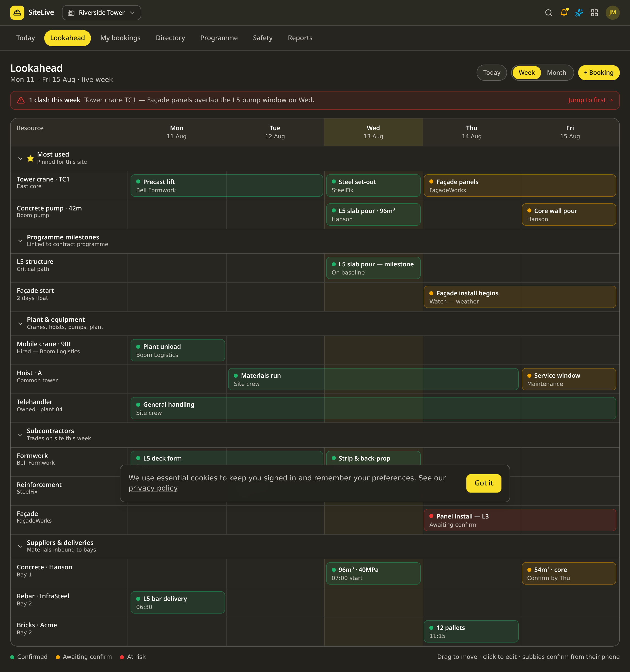Collapse the Suppliers & deliveries group
Screen dimensions: 630x672
[20, 546]
